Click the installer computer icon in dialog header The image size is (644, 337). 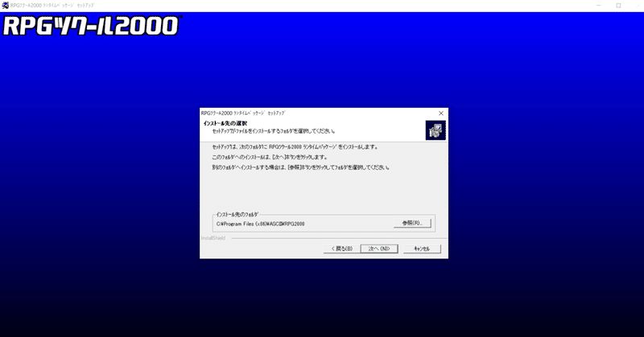436,130
